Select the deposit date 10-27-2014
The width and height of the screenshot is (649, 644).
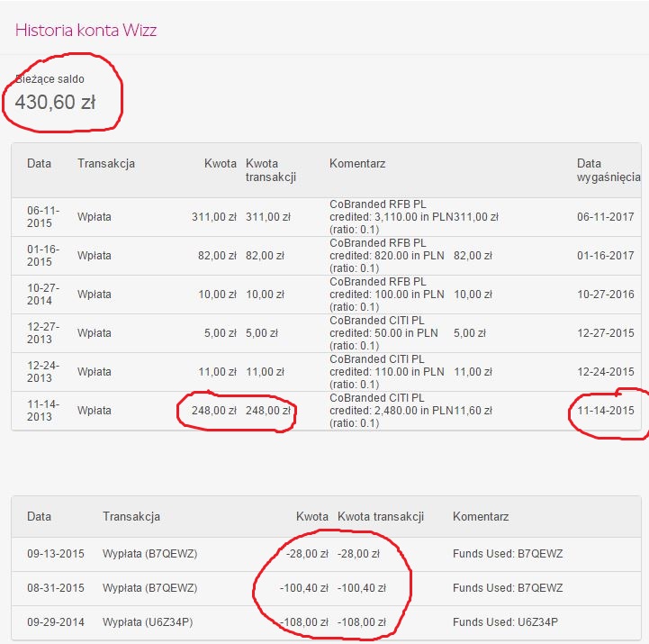43,294
